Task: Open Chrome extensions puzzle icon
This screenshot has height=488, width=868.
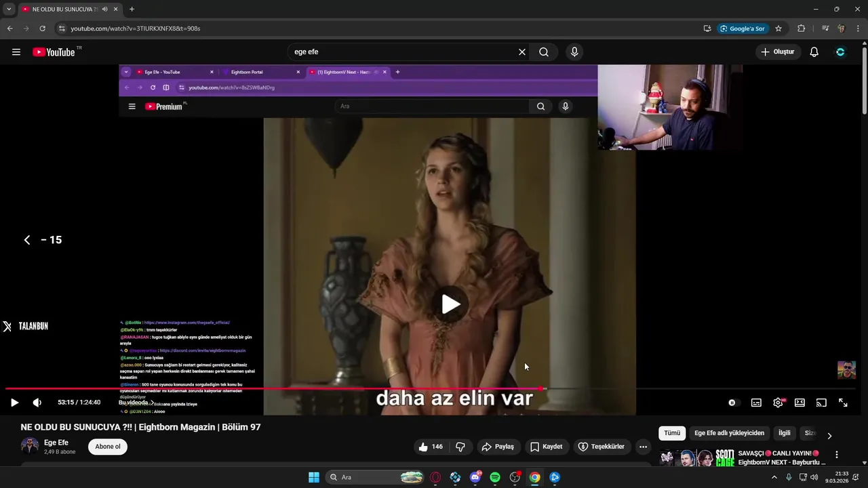Action: [x=802, y=28]
